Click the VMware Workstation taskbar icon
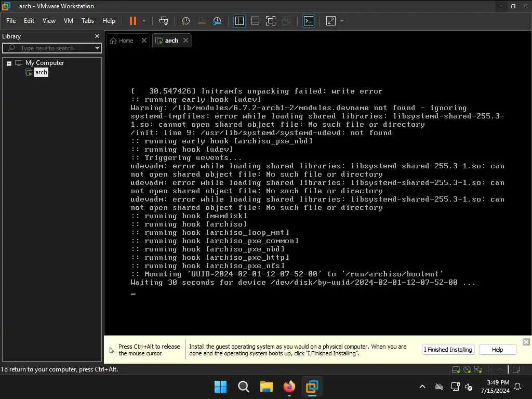The height and width of the screenshot is (399, 532). [312, 387]
